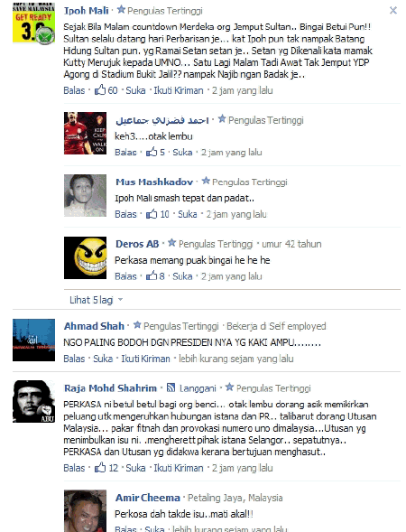Click dropdown arrow beside Lihat 5 lagi
Viewport: 406px width, 532px height.
[x=120, y=300]
